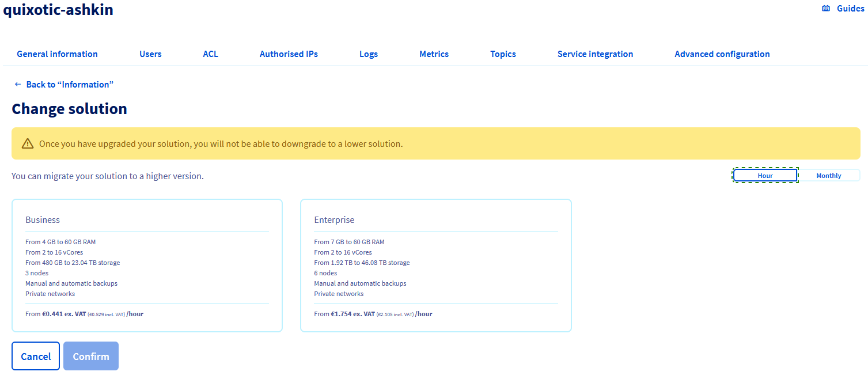Click the warning triangle icon
The height and width of the screenshot is (379, 868).
pyautogui.click(x=28, y=144)
